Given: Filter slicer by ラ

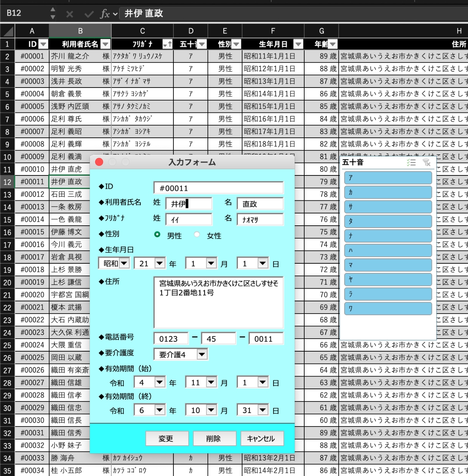Looking at the screenshot, I should 388,294.
